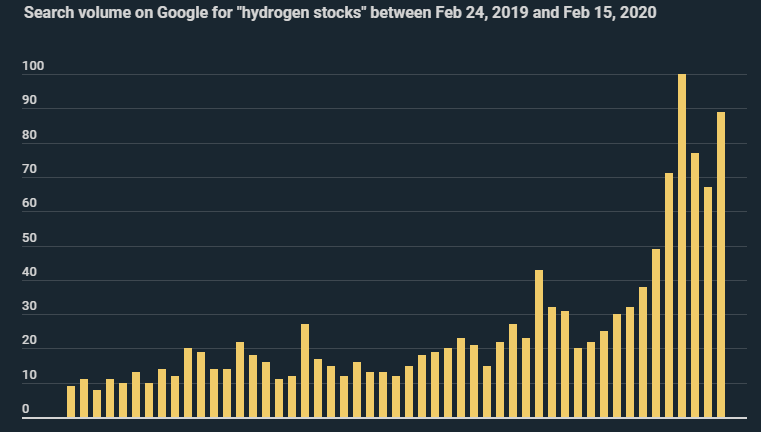Click the second bar from the left
This screenshot has height=432, width=761.
click(x=84, y=398)
